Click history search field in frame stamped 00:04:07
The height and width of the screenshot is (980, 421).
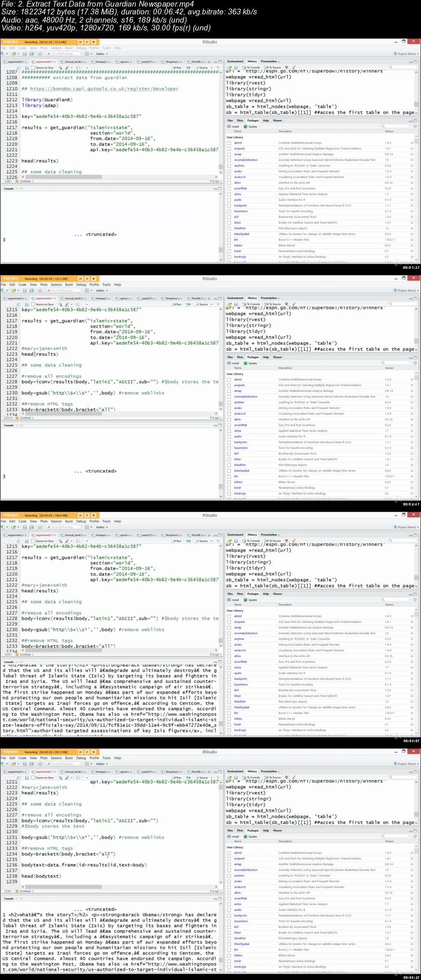tap(403, 540)
